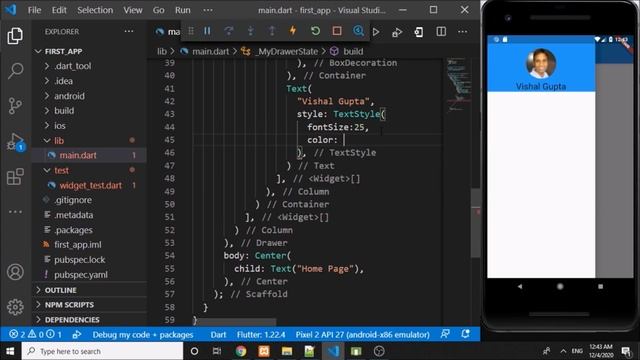Open the Extensions view
The height and width of the screenshot is (360, 640).
(x=15, y=177)
